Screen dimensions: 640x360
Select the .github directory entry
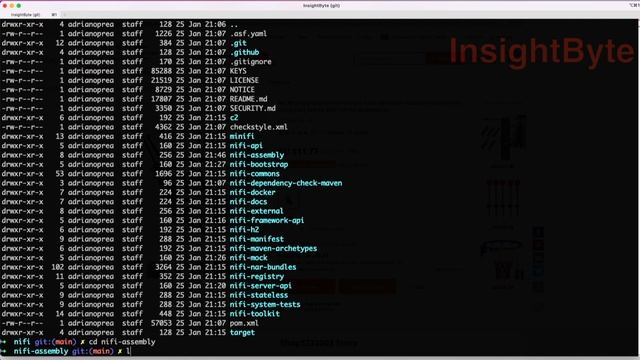(x=244, y=52)
